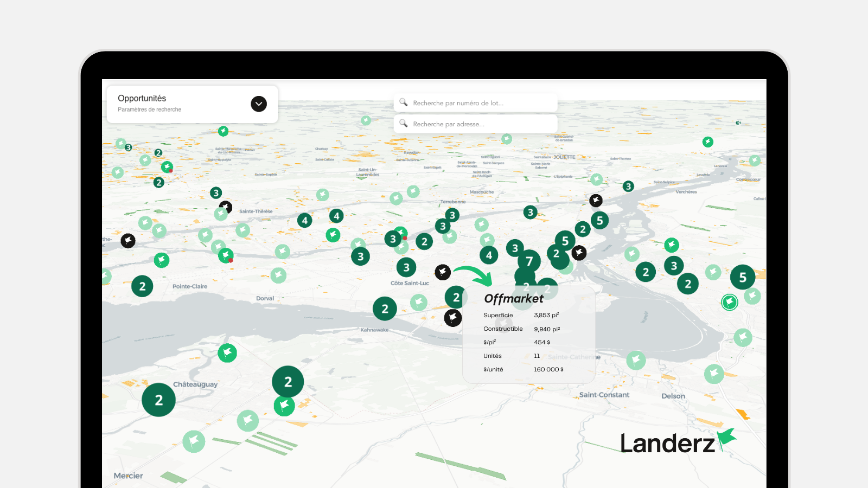Open the 3 cluster above Côte Saint-Luc
868x488 pixels.
pyautogui.click(x=406, y=267)
